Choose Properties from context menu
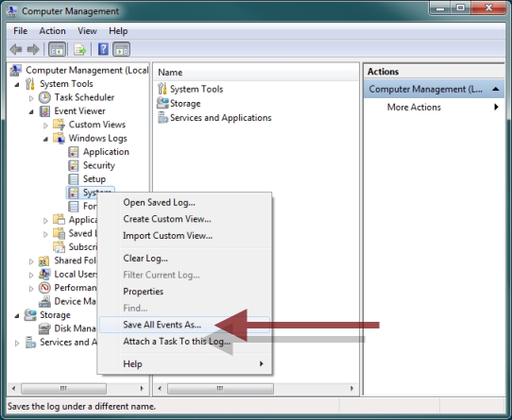The width and height of the screenshot is (512, 420). pos(184,291)
